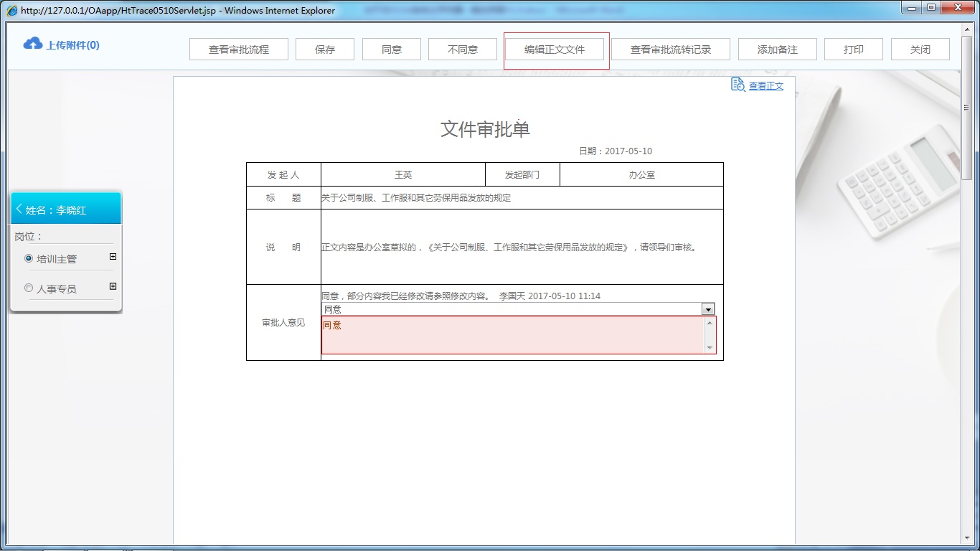Click 添加备注 to add a remark
Screen dimensions: 980x551
(x=777, y=49)
